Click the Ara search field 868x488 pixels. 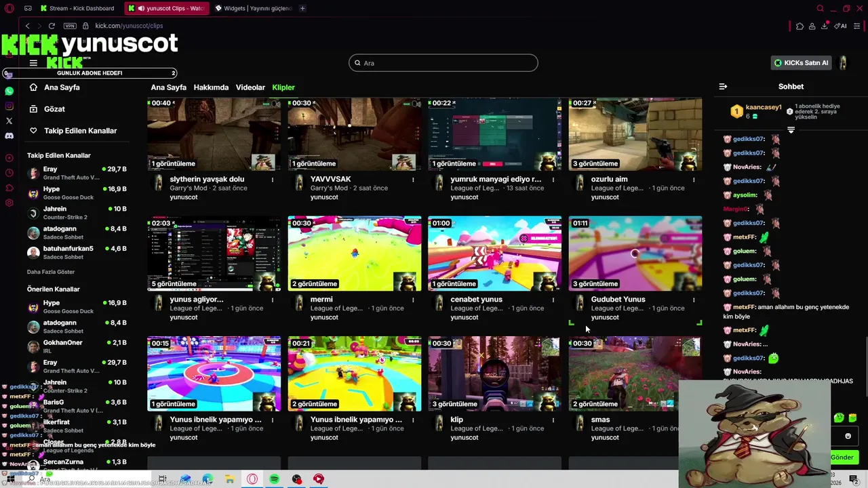pyautogui.click(x=443, y=63)
